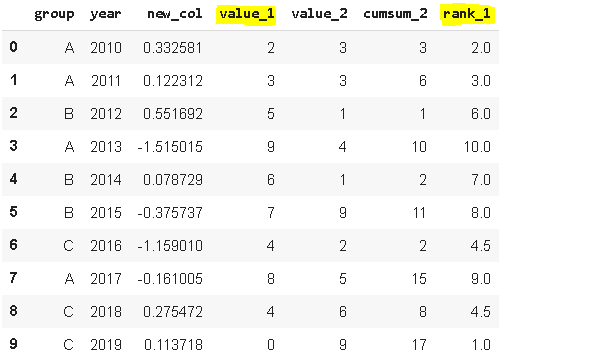The height and width of the screenshot is (361, 594).
Task: Click the new_col cell 0.078729
Action: (172, 180)
